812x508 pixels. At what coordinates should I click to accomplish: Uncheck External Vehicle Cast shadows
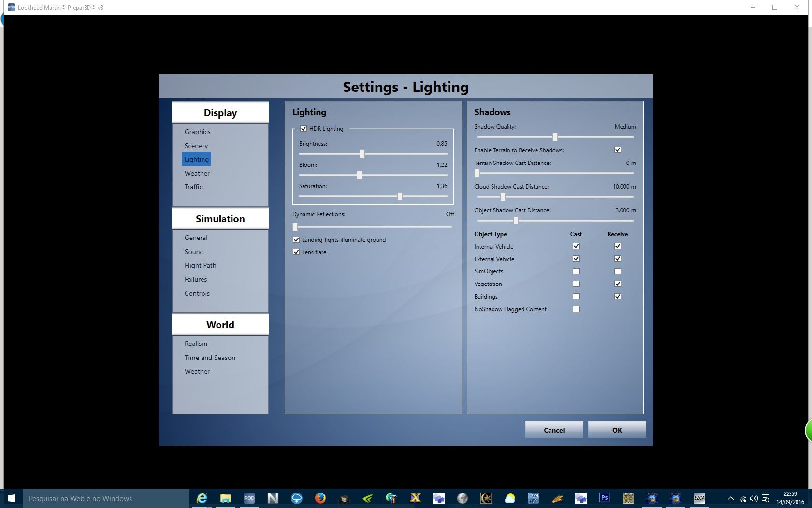click(576, 259)
